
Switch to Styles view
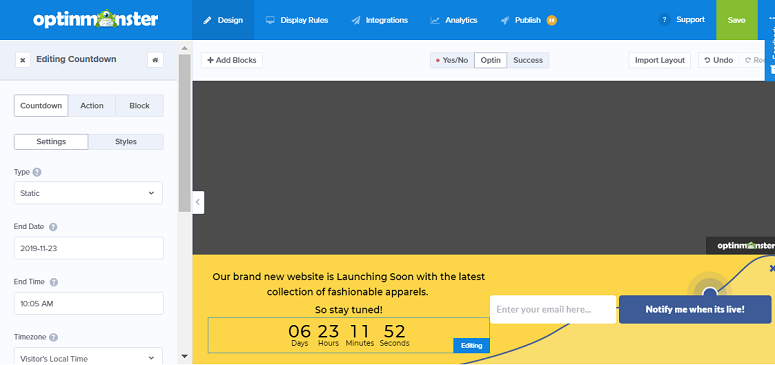point(126,141)
